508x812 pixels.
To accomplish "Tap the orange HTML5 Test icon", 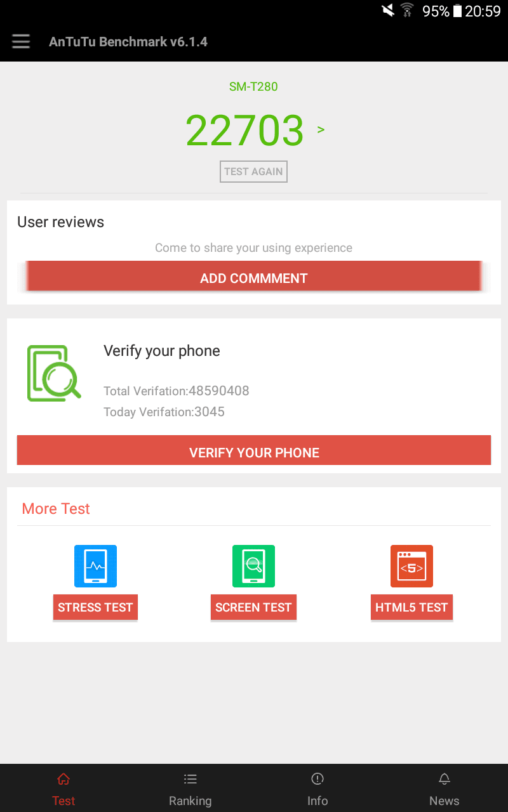I will [x=411, y=566].
